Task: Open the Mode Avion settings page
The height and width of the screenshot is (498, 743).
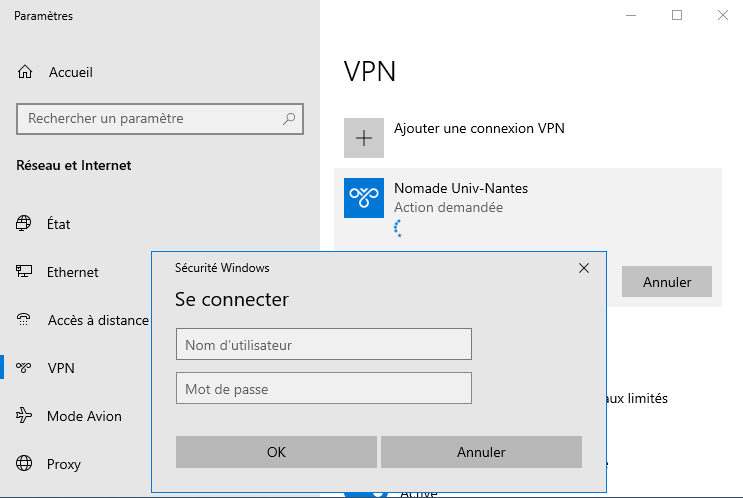Action: [84, 416]
